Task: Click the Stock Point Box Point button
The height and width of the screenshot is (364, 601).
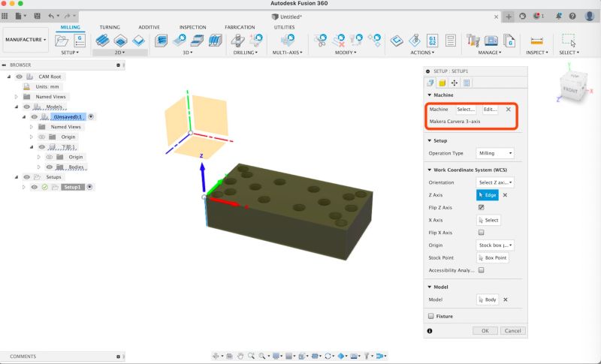Action: coord(493,257)
